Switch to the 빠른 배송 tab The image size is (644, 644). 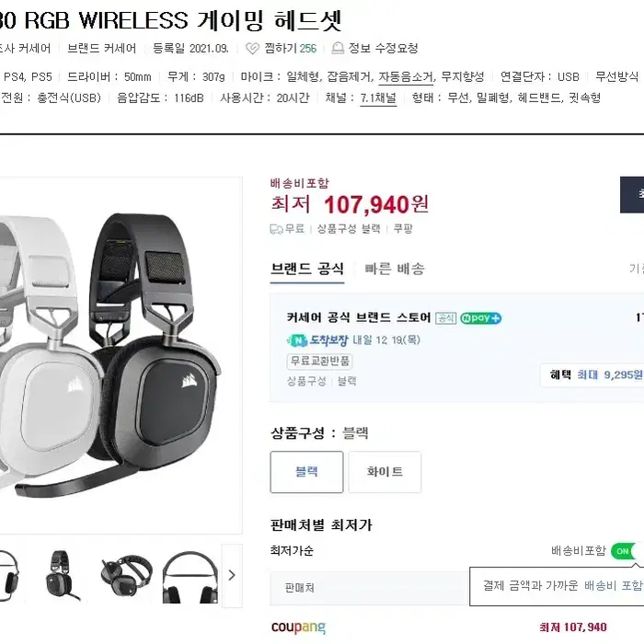tap(395, 270)
